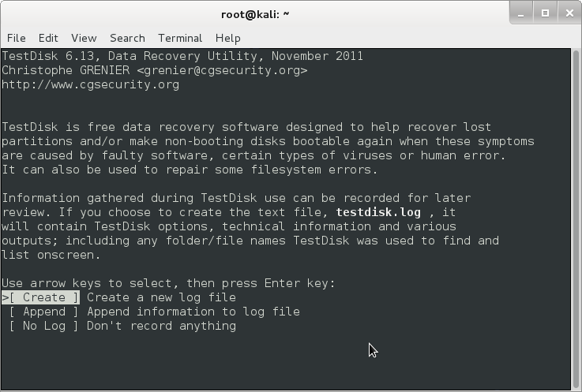Viewport: 582px width, 392px height.
Task: Click the 'Create a new log file' description
Action: pyautogui.click(x=161, y=297)
